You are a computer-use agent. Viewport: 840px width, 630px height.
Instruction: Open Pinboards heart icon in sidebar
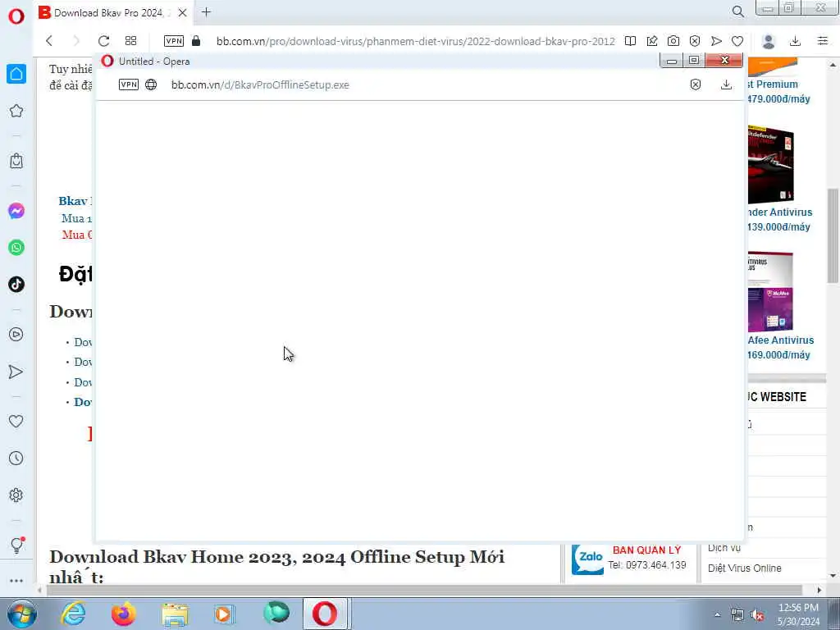16,421
